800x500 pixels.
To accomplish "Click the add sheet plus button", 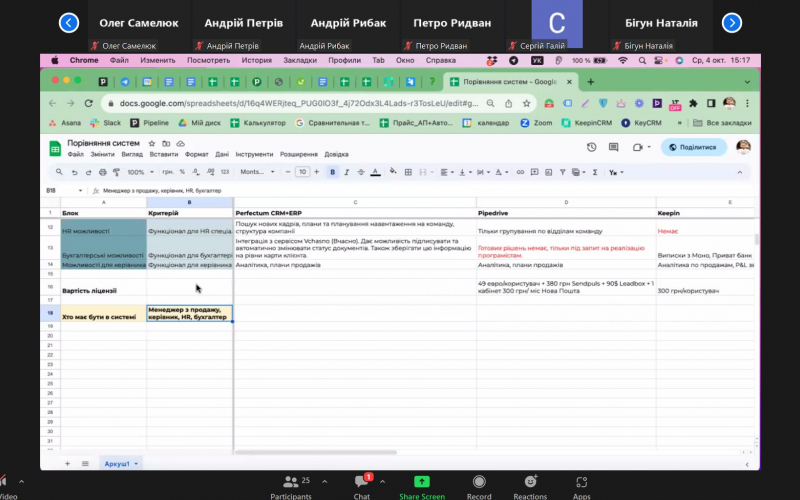I will click(x=67, y=464).
